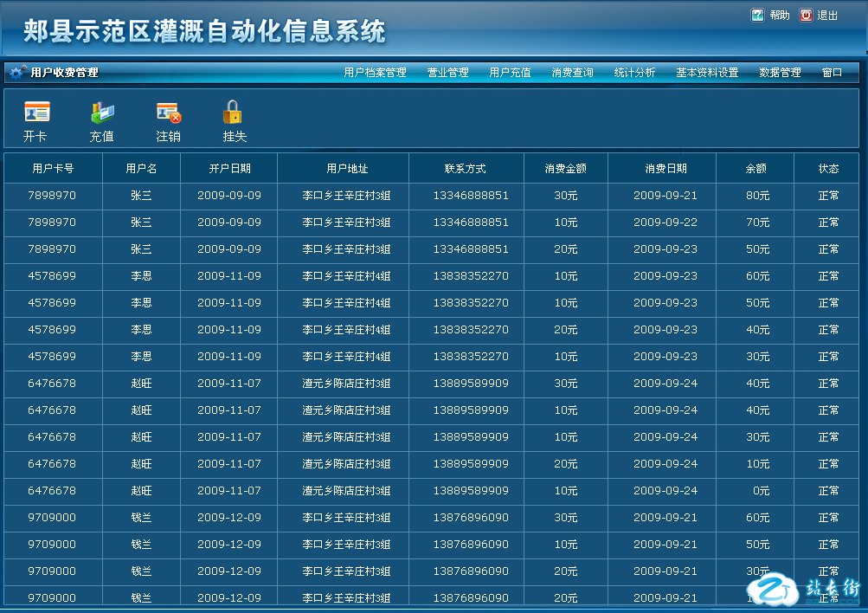Go to the 统计分析 menu
This screenshot has width=868, height=613.
(634, 73)
